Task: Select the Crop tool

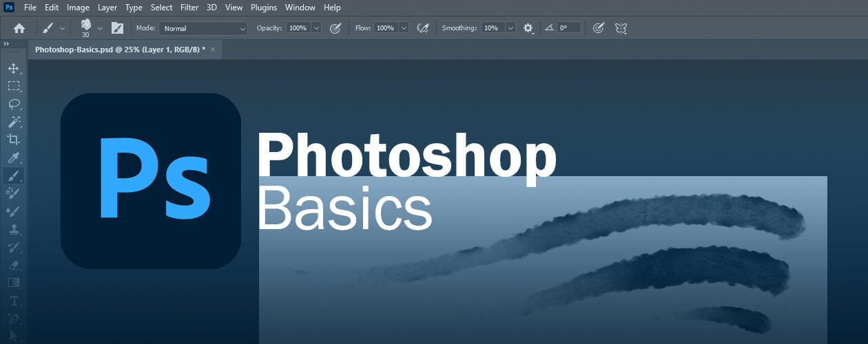Action: (x=14, y=140)
